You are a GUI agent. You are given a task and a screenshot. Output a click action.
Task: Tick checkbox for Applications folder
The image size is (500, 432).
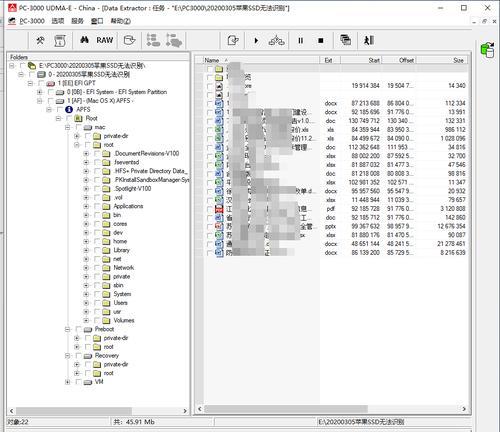pyautogui.click(x=97, y=206)
